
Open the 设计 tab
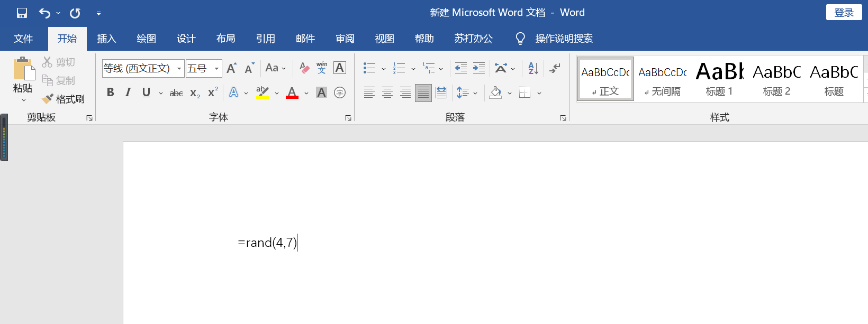[186, 39]
